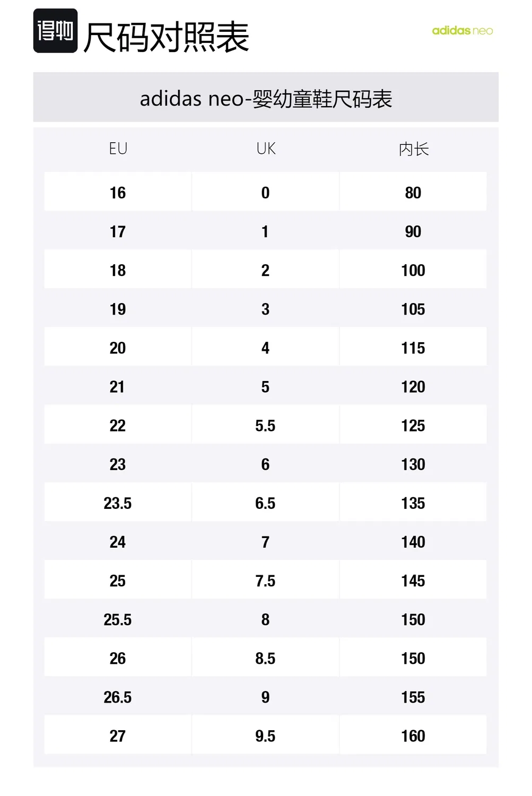Select the 尺码对照表 page title

167,37
